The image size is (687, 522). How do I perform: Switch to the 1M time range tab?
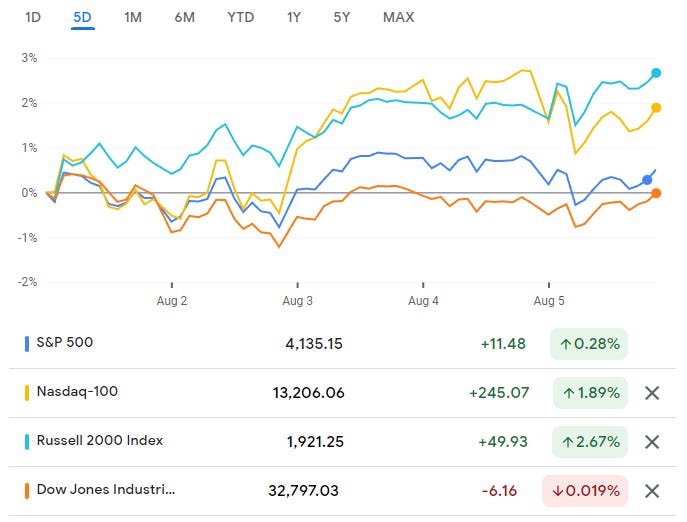click(133, 18)
